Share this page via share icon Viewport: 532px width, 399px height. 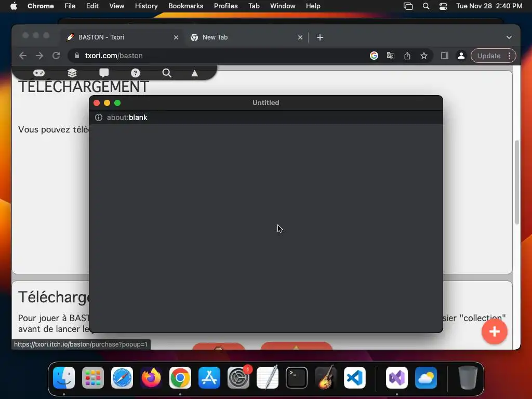pyautogui.click(x=407, y=56)
